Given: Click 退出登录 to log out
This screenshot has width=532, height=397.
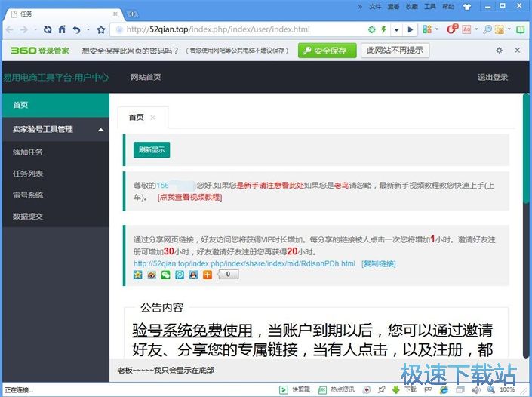Looking at the screenshot, I should 493,78.
